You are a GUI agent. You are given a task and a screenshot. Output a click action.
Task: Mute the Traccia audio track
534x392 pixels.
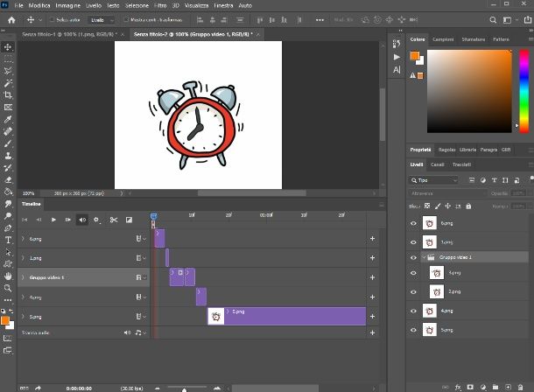[127, 332]
